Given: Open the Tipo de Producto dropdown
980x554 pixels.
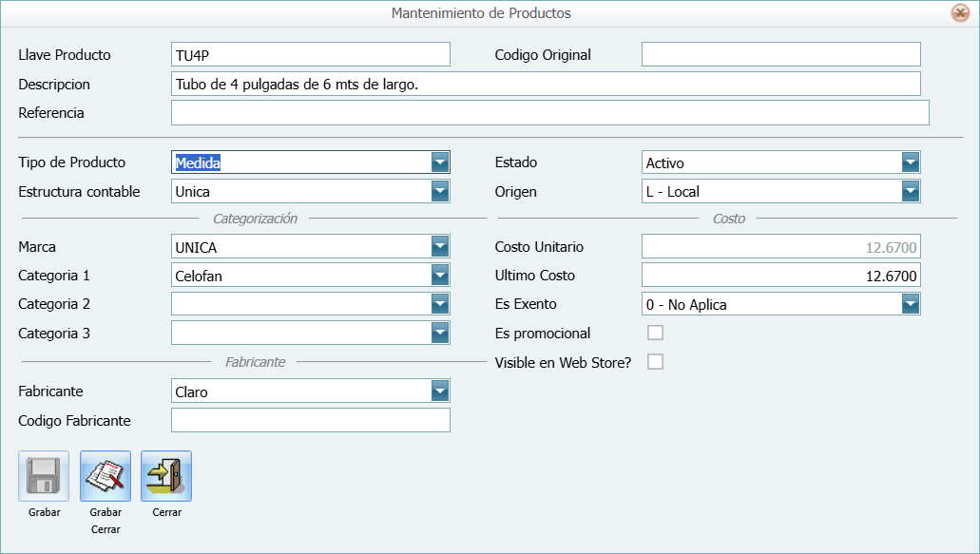Looking at the screenshot, I should pyautogui.click(x=439, y=162).
